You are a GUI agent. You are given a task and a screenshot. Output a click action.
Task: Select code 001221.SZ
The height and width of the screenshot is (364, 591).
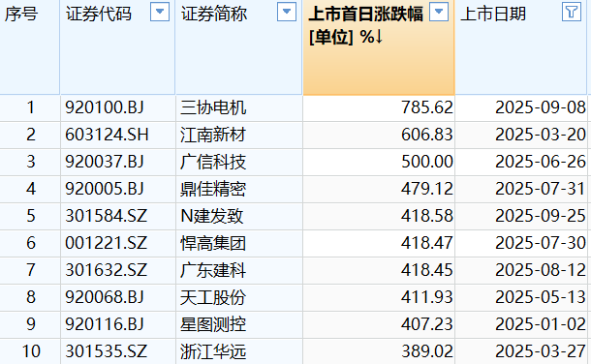point(106,243)
